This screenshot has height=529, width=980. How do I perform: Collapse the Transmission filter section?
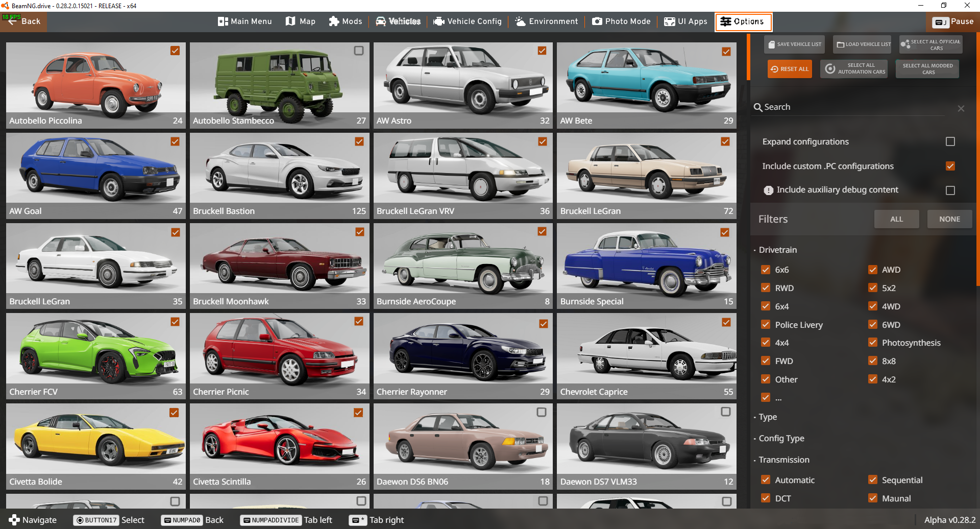point(783,460)
